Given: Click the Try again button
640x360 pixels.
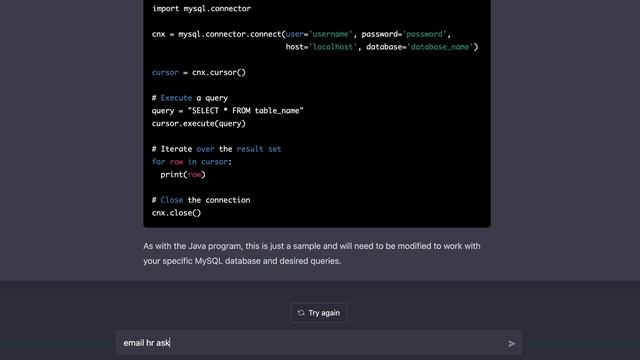Looking at the screenshot, I should 319,313.
